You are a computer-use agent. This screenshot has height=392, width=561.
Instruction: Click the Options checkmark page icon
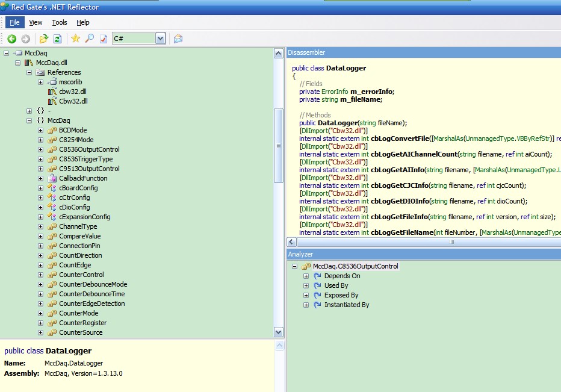pyautogui.click(x=103, y=39)
